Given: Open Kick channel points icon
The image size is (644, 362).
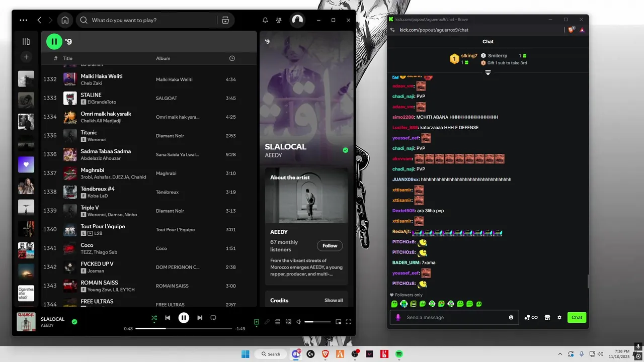Looking at the screenshot, I should point(531,317).
